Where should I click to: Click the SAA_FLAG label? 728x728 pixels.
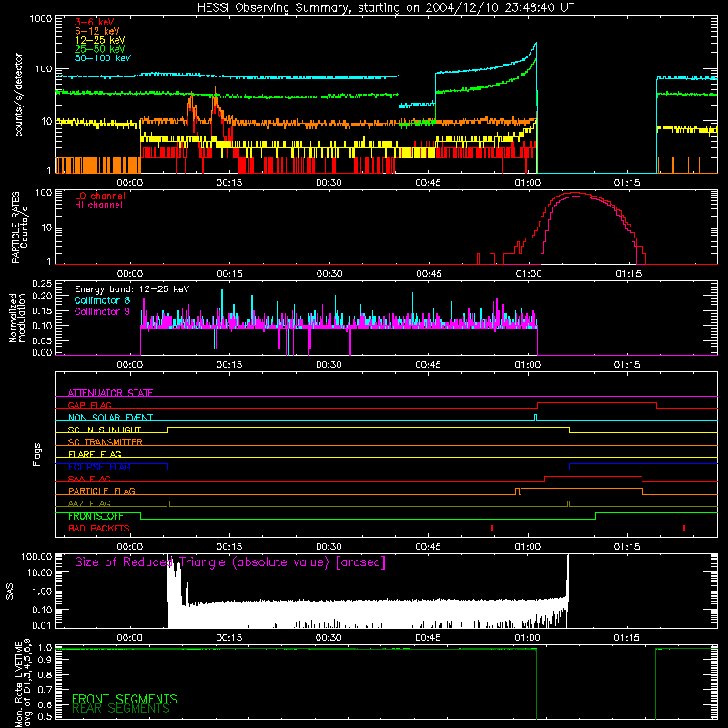(x=89, y=479)
